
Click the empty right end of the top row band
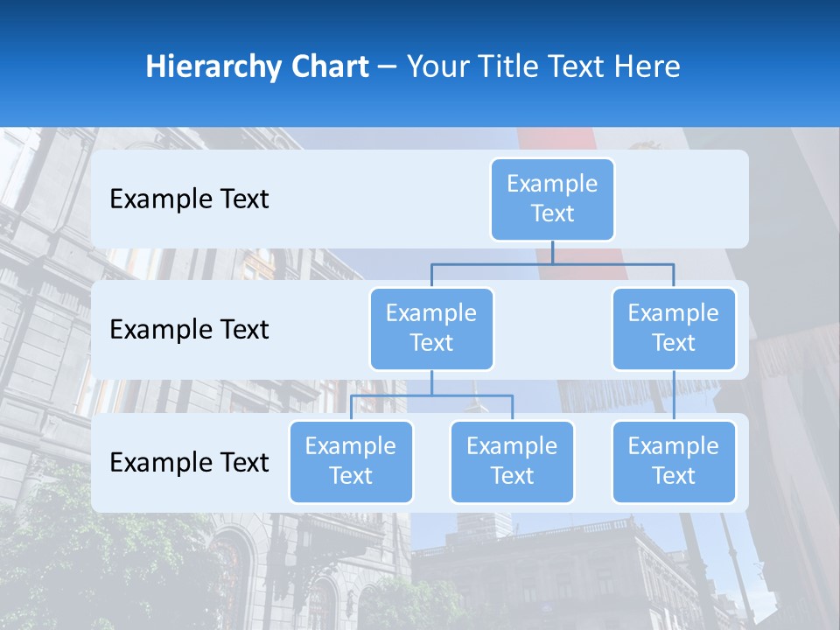[x=691, y=199]
